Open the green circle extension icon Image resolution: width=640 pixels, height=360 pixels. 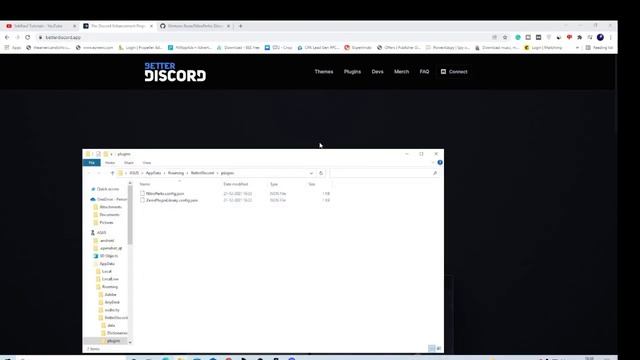(x=518, y=37)
